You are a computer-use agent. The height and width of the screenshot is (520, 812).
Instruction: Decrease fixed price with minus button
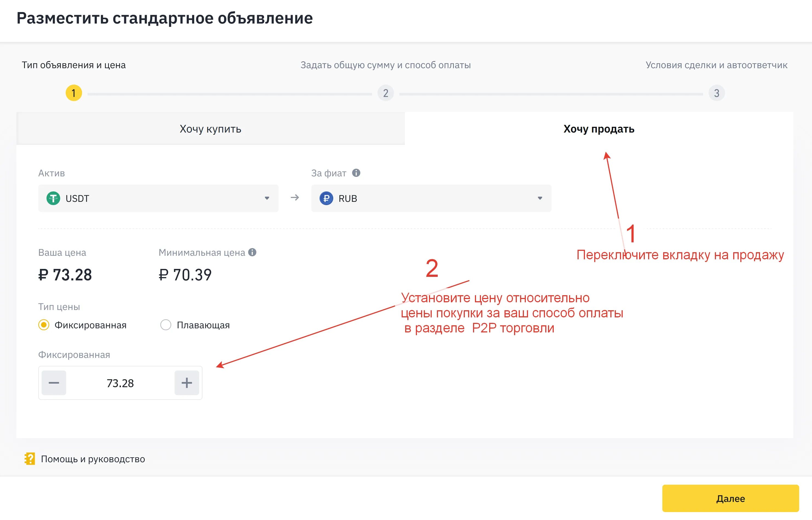click(x=54, y=383)
